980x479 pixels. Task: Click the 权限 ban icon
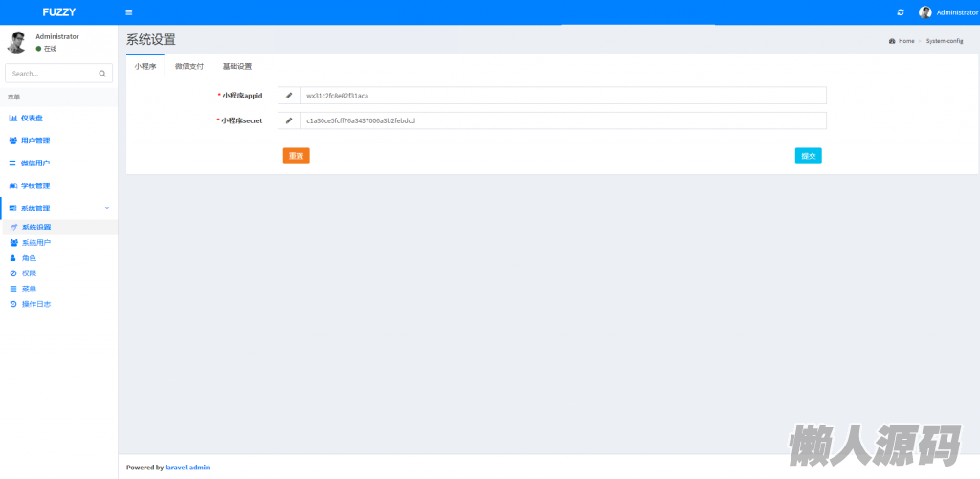[x=13, y=273]
